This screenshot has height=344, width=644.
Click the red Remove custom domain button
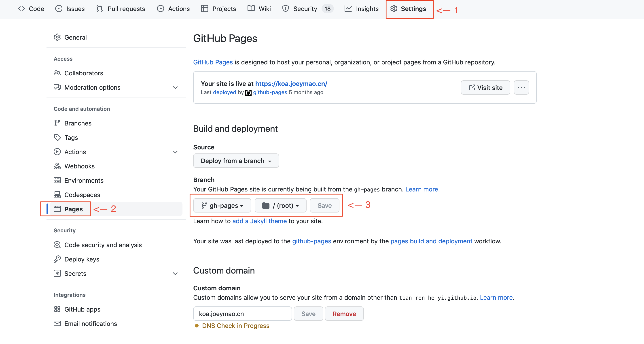[x=344, y=314]
